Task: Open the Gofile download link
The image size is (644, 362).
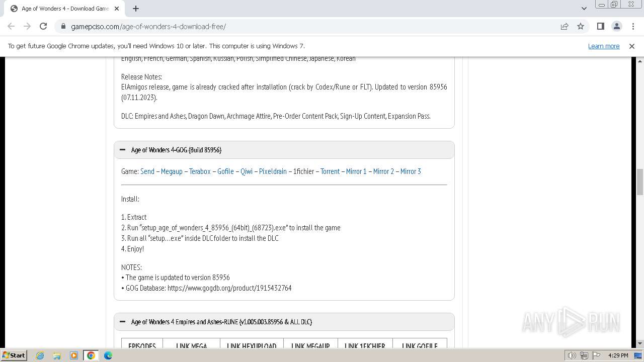Action: (x=225, y=171)
